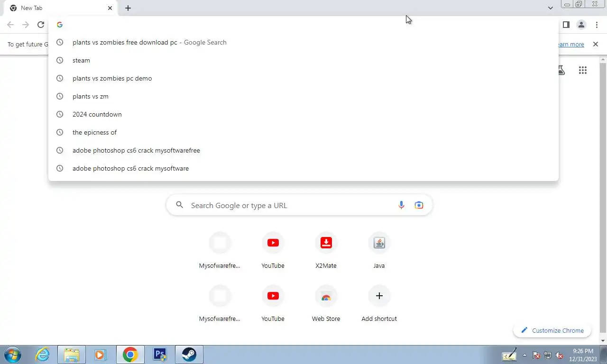The width and height of the screenshot is (607, 364).
Task: Switch to Steam on the taskbar
Action: pos(189,355)
